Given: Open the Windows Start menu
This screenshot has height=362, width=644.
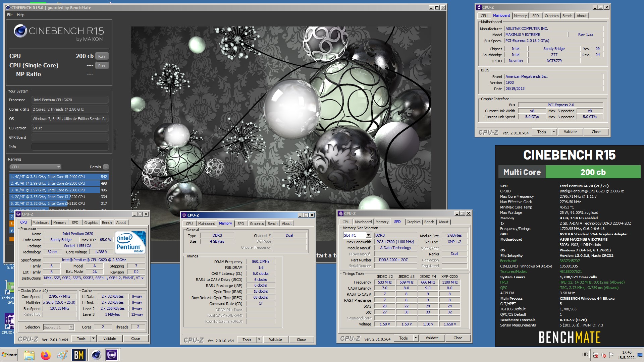Looking at the screenshot, I should (9, 355).
